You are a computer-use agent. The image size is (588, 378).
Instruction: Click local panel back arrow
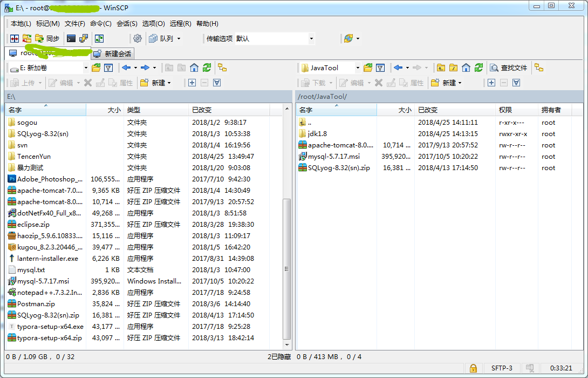(126, 68)
